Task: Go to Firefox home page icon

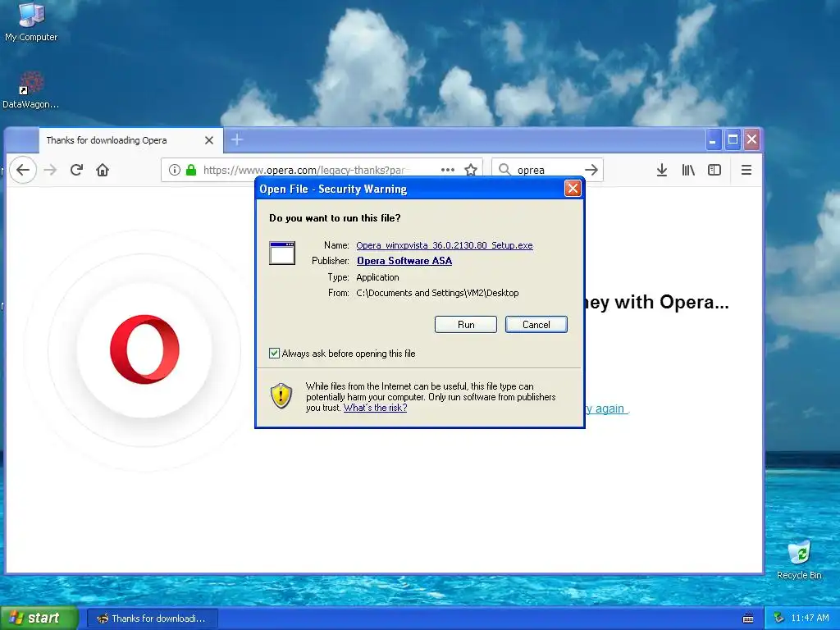Action: point(103,170)
